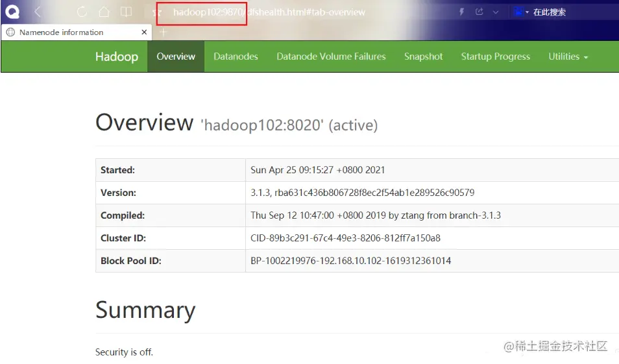Click the globe favicon on the tab
619x364 pixels.
(10, 32)
